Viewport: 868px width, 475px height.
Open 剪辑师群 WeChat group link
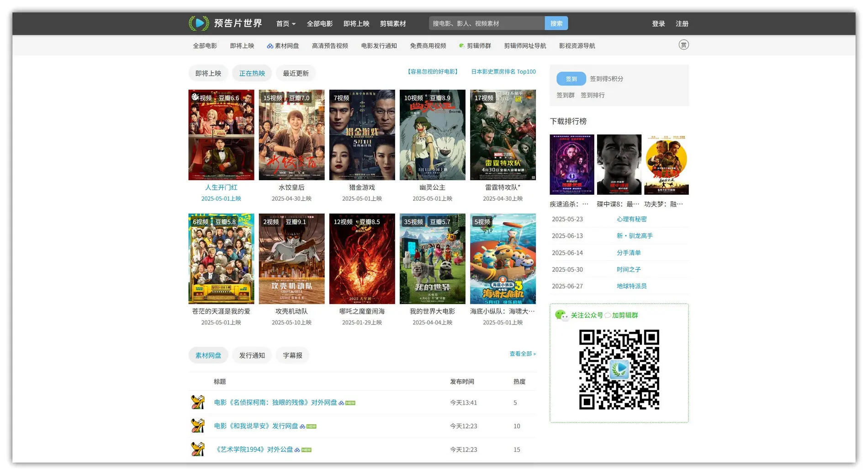pos(475,46)
